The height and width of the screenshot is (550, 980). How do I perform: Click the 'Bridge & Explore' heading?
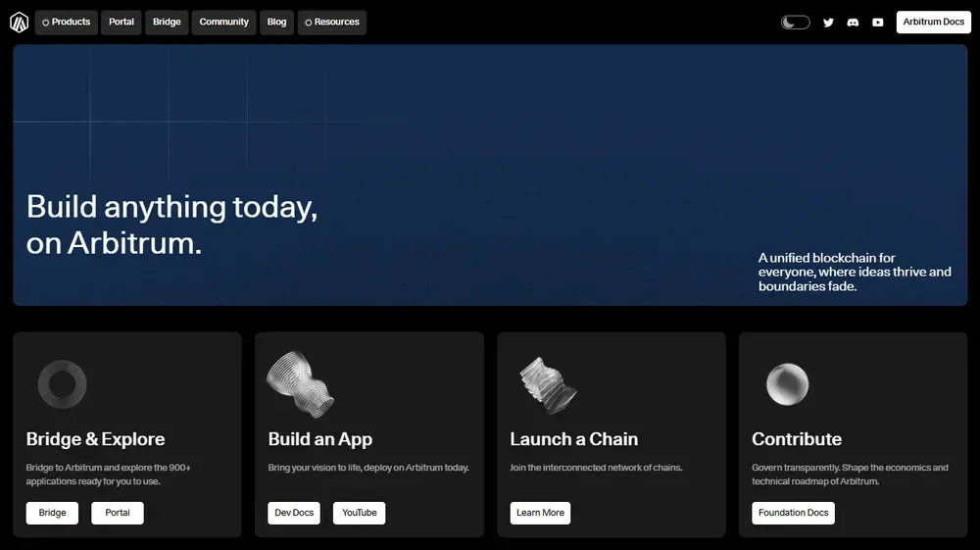[x=96, y=439]
